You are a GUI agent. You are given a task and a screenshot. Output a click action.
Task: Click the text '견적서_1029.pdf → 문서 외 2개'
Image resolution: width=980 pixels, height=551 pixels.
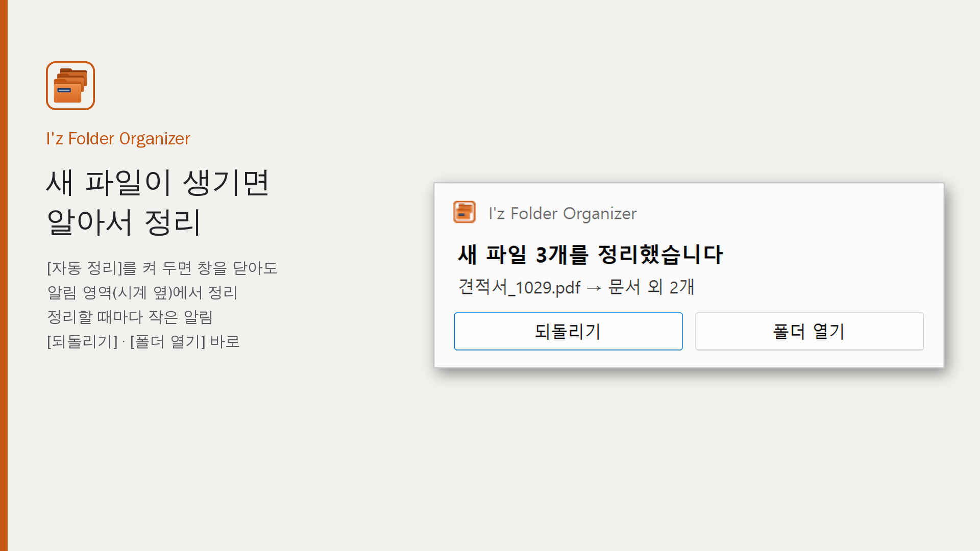tap(576, 287)
